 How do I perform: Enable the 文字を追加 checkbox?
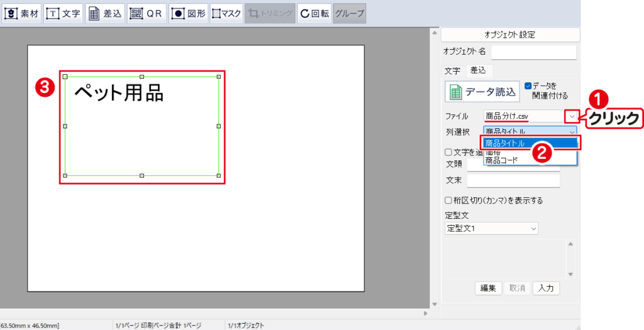pos(448,152)
